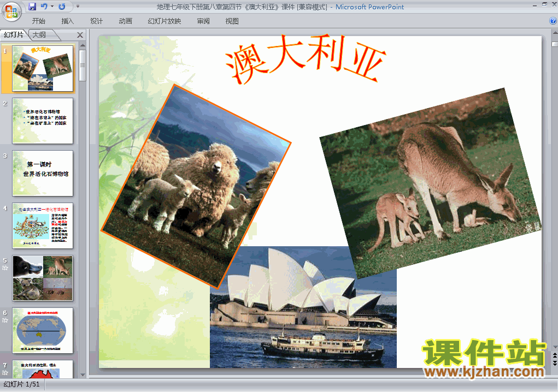Screen dimensions: 558x392
Task: Switch to the 动画 ribbon tab
Action: point(126,21)
